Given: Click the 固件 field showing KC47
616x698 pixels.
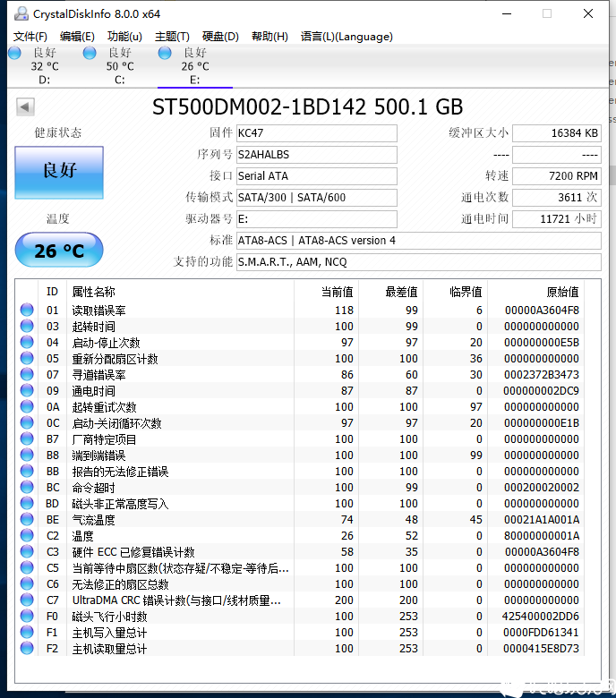Looking at the screenshot, I should 317,133.
